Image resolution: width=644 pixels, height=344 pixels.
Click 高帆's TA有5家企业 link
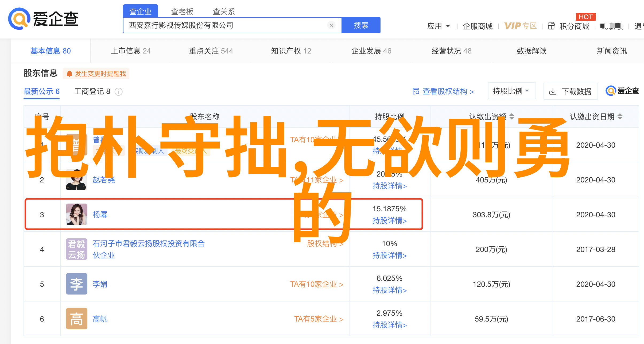[x=319, y=319]
